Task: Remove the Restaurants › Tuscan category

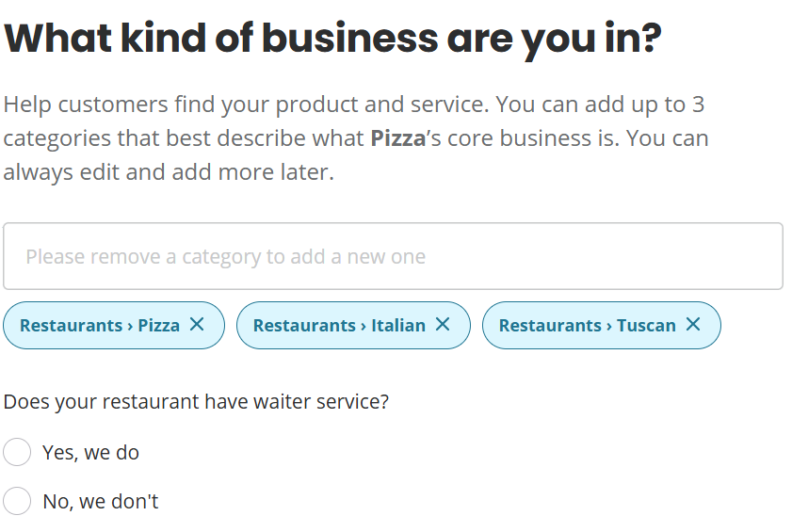Action: (x=693, y=325)
